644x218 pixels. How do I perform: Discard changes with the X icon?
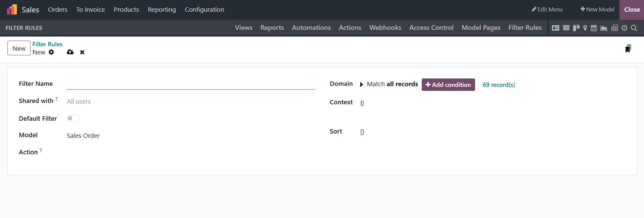82,52
